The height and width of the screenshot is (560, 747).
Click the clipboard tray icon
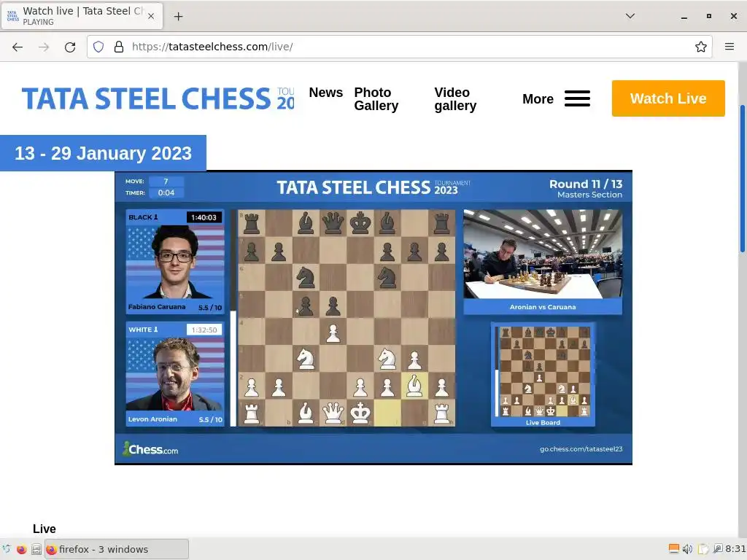pos(703,549)
